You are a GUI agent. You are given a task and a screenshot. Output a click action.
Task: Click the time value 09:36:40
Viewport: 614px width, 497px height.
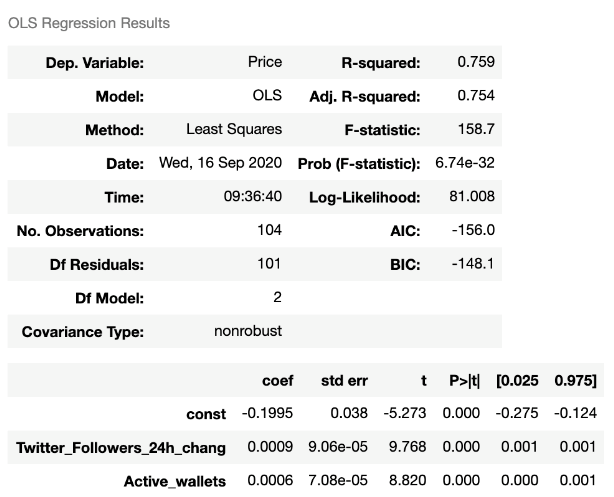tap(253, 196)
